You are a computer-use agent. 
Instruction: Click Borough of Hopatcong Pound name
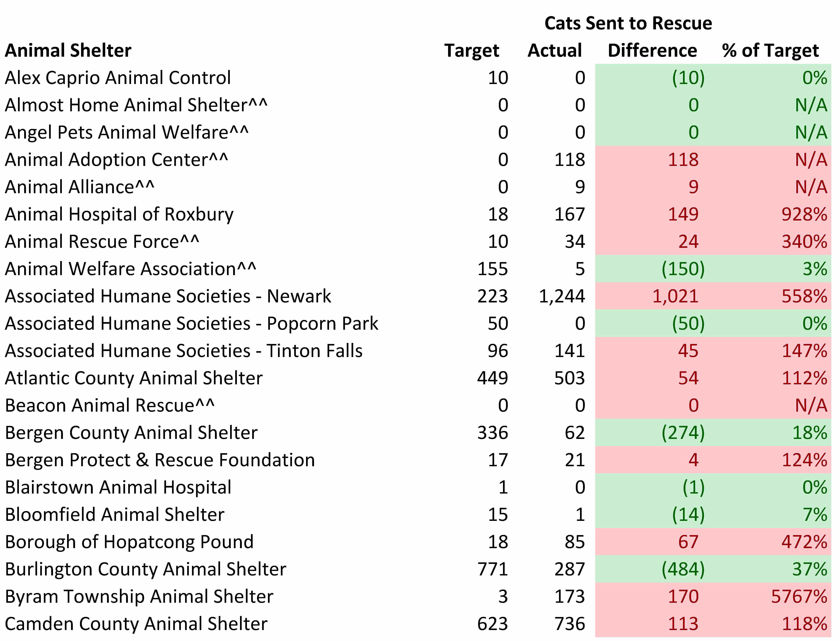tap(129, 542)
